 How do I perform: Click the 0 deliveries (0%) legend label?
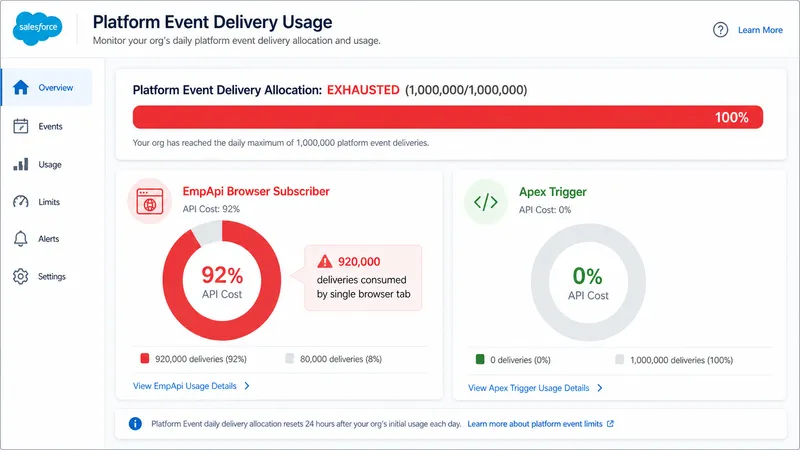tap(520, 360)
